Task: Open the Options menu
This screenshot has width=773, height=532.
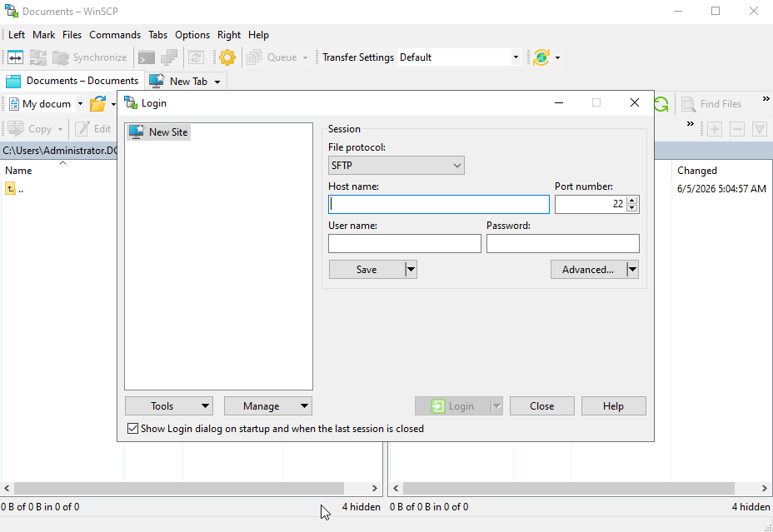Action: [192, 35]
